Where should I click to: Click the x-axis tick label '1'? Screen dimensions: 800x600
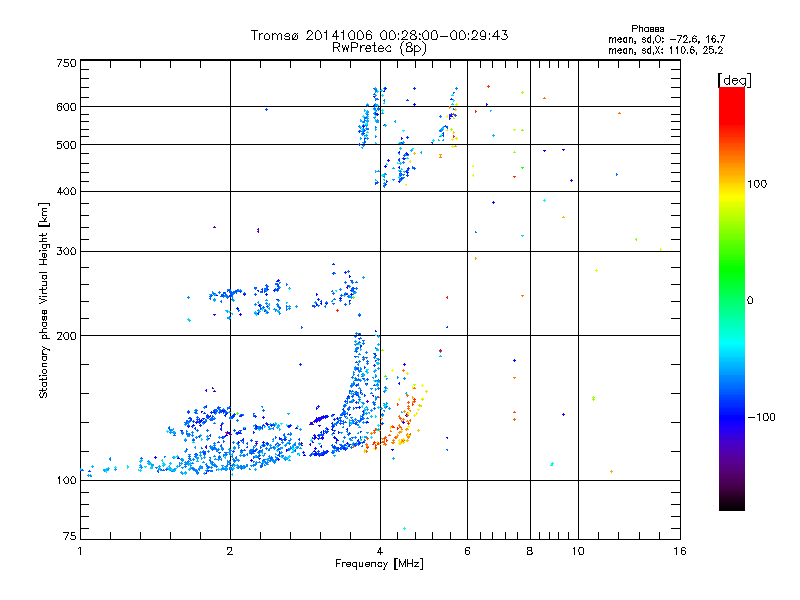pos(80,551)
